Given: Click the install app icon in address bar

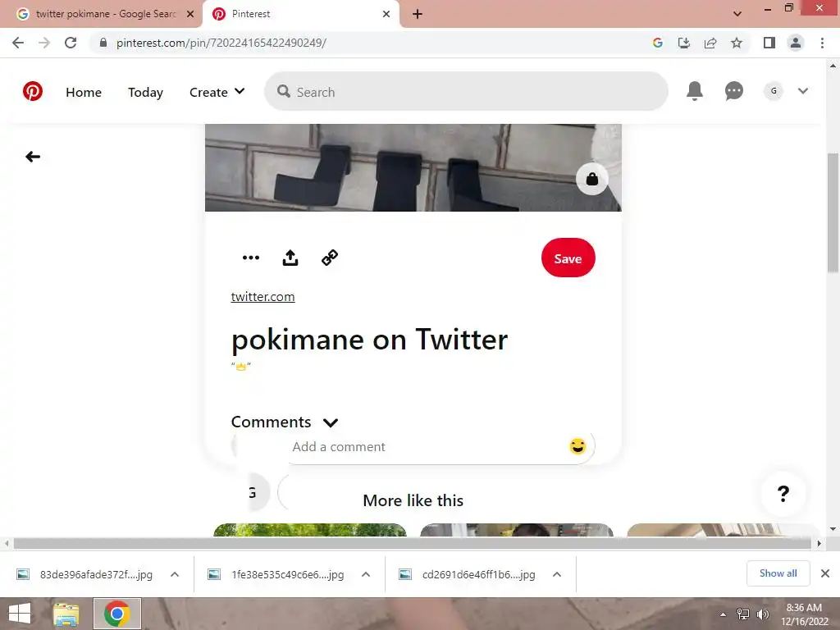Looking at the screenshot, I should (683, 43).
